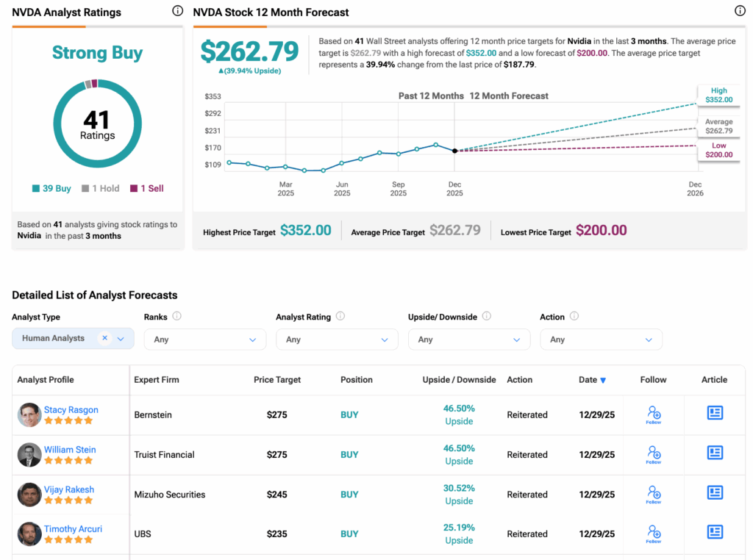Click info icon beside 12 Month Forecast title
Viewport: 753px width, 560px height.
(740, 11)
